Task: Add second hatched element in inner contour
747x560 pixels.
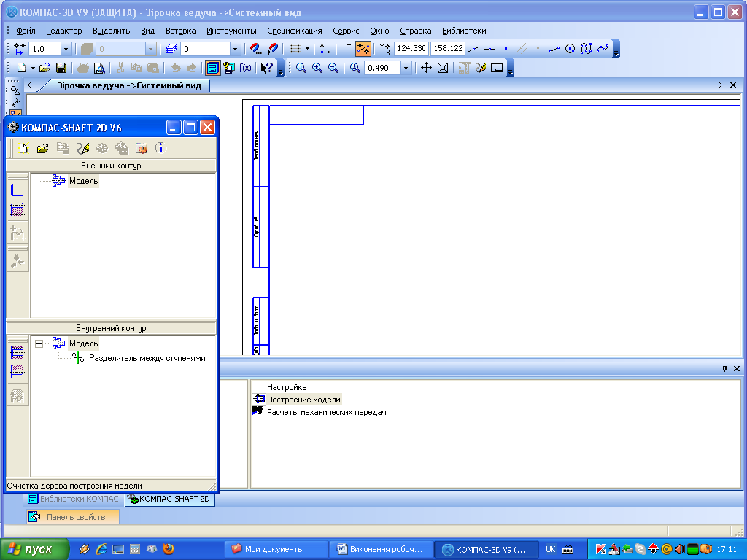Action: [x=18, y=371]
